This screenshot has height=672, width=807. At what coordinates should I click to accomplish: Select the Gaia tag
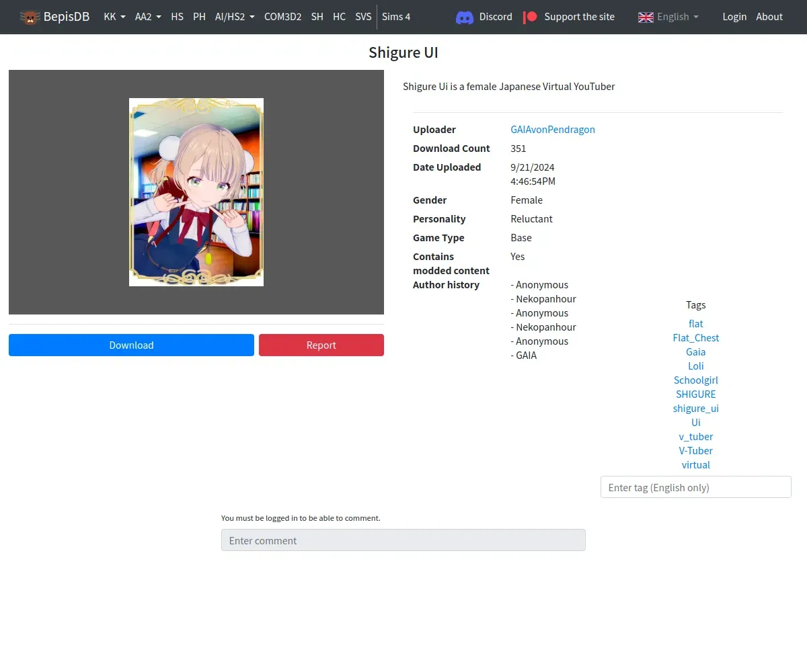pos(696,352)
